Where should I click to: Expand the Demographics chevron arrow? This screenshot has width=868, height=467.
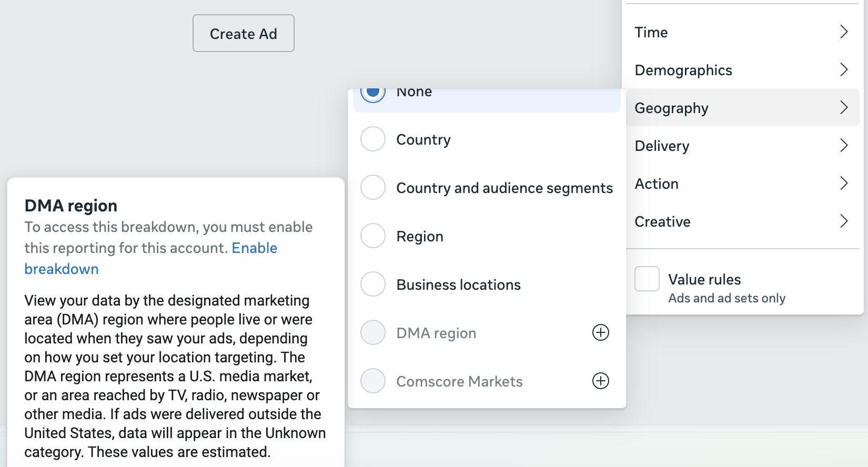point(843,70)
